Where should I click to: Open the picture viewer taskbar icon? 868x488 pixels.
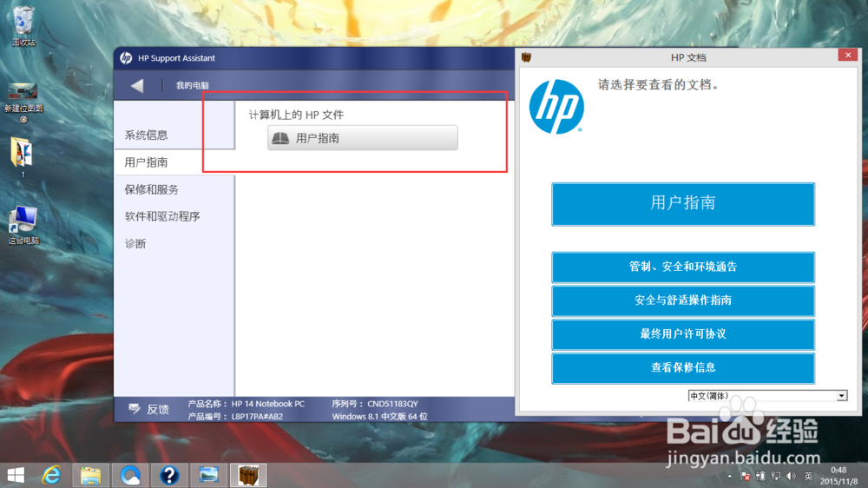coord(208,475)
